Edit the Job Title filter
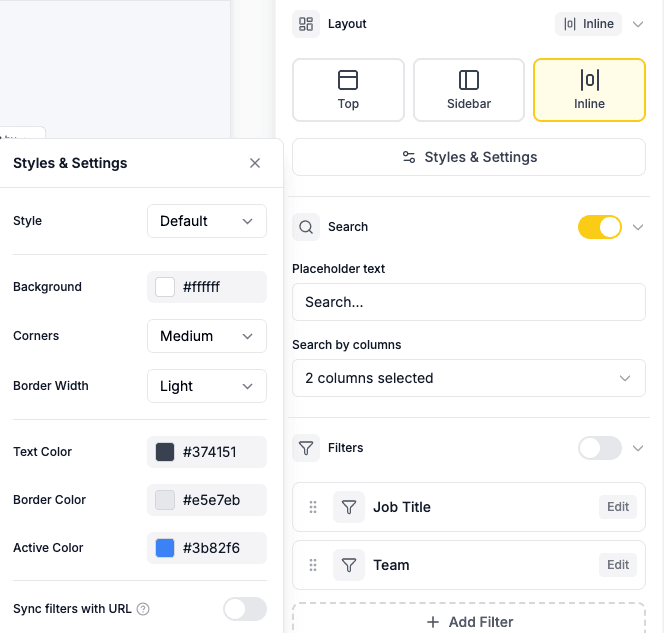The height and width of the screenshot is (633, 664). point(618,507)
